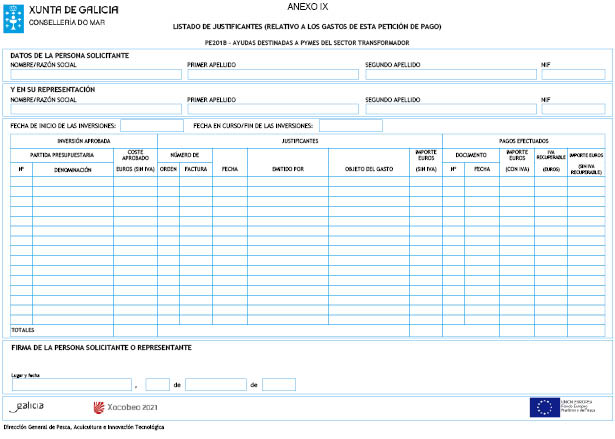
Task: Click the 'ANEXO IX' title
Action: (x=308, y=7)
